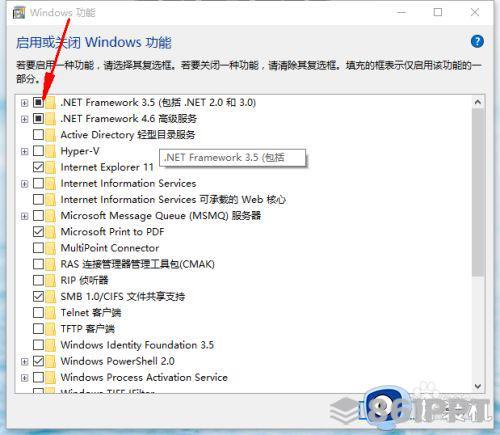Enable the Telnet 客户端 checkbox
This screenshot has height=435, width=500.
(38, 313)
